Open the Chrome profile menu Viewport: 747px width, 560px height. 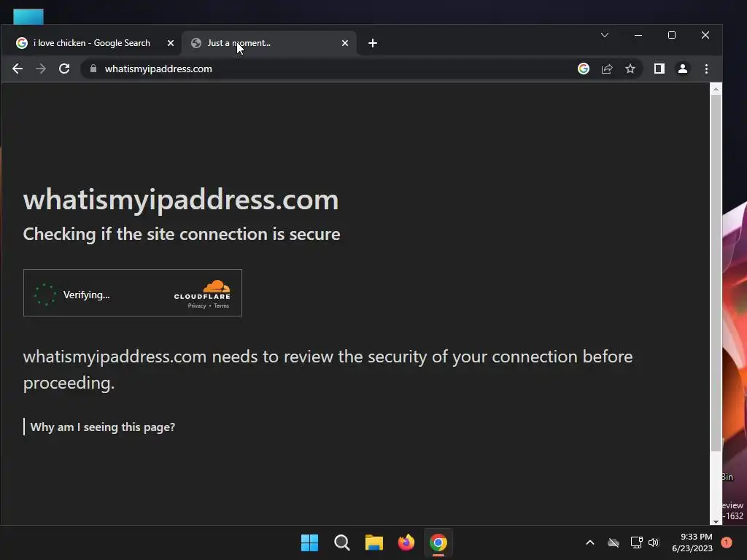pos(683,69)
